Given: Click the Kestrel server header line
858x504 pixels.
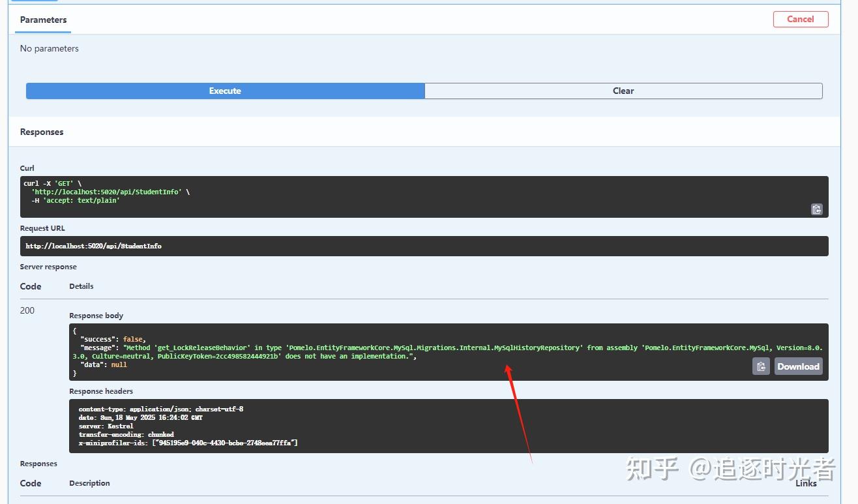Looking at the screenshot, I should click(x=108, y=426).
